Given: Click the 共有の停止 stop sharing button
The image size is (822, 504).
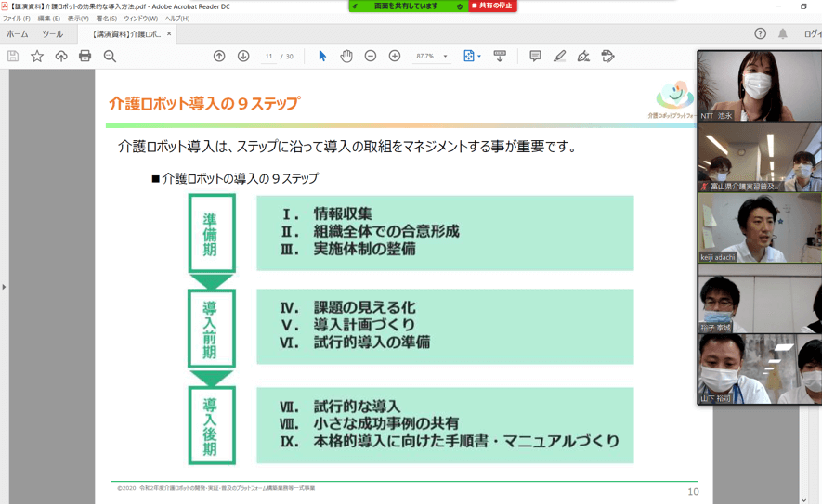Looking at the screenshot, I should click(492, 6).
